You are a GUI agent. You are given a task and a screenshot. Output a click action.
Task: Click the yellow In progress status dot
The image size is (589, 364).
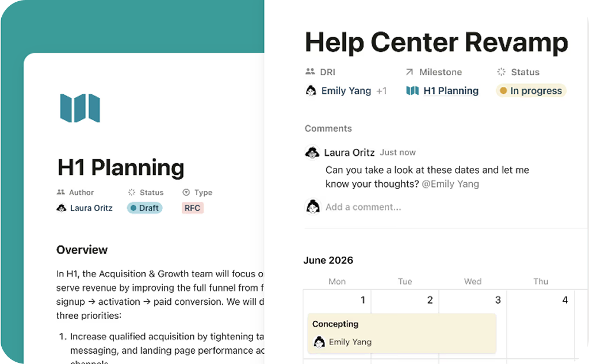(503, 91)
